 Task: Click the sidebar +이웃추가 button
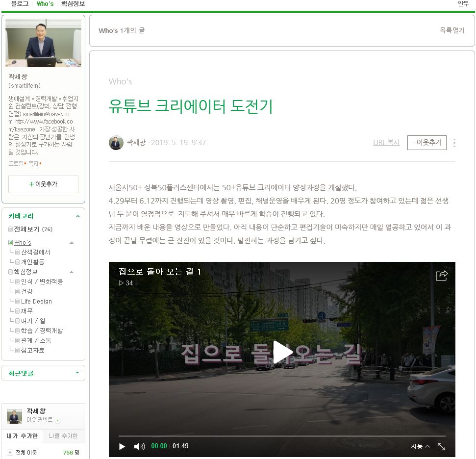[x=43, y=184]
